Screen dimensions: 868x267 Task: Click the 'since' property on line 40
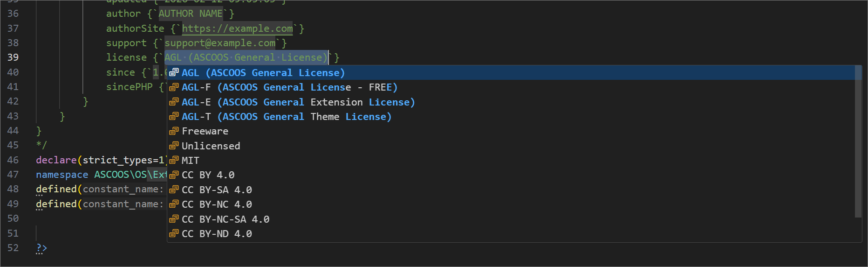click(x=121, y=72)
